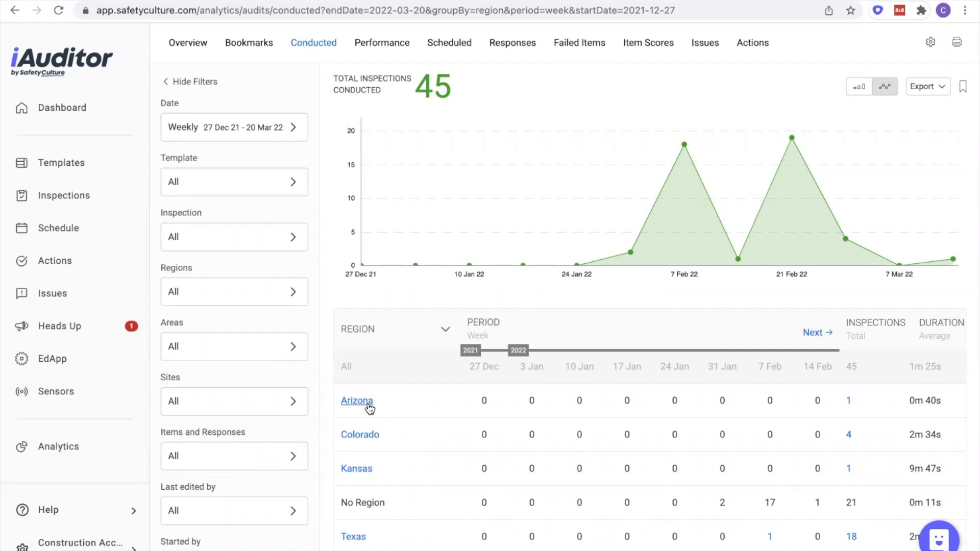Expand the Weekly date range filter
Image resolution: width=980 pixels, height=551 pixels.
tap(234, 127)
